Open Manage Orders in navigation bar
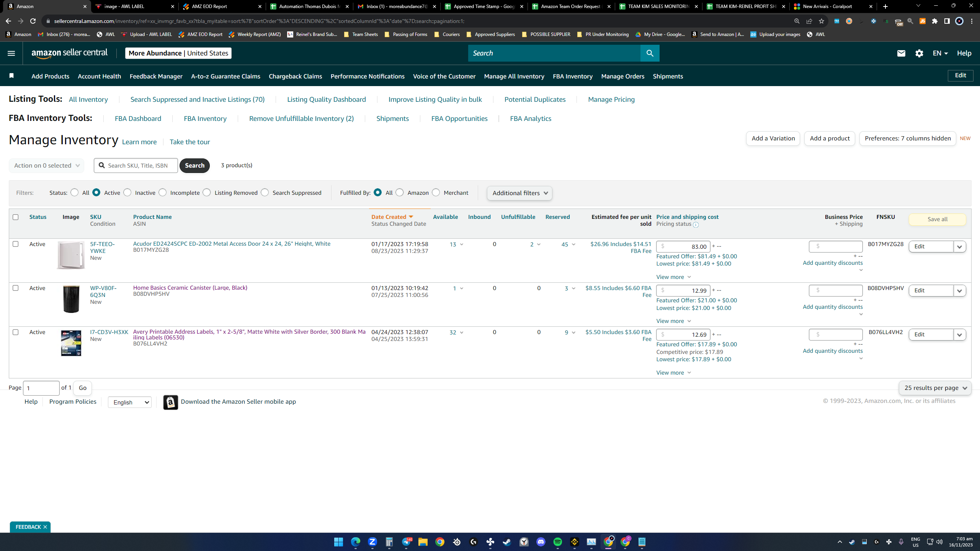 pos(623,76)
